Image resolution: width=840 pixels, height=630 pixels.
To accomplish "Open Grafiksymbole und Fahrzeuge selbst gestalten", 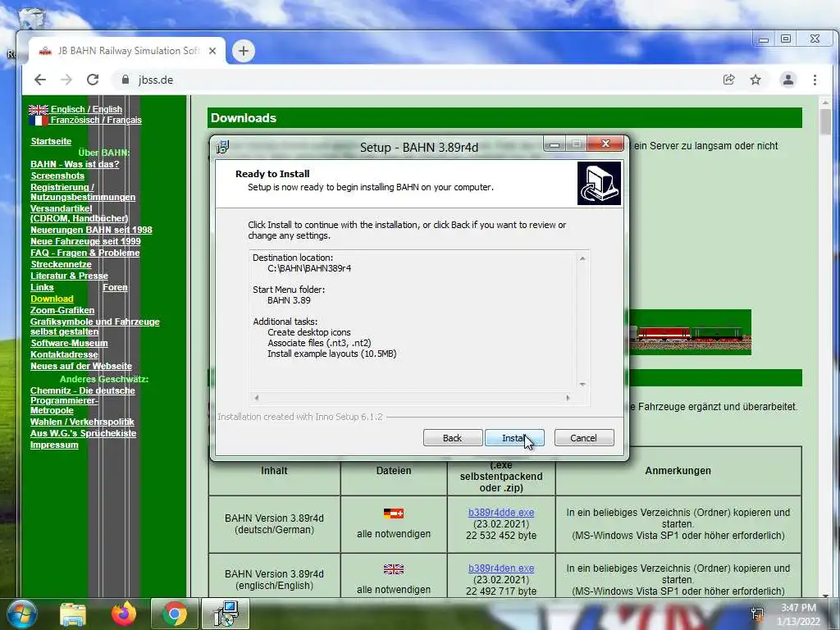I will [x=95, y=326].
